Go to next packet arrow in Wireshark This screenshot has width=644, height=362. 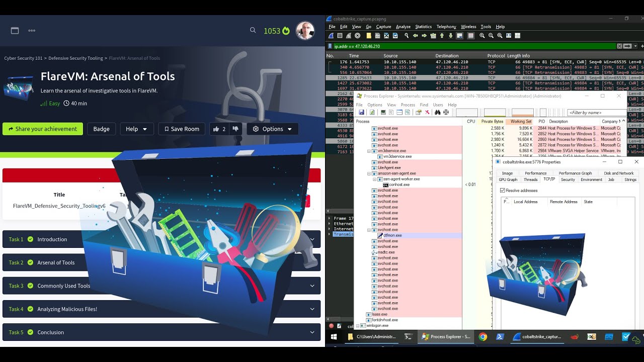pos(424,36)
